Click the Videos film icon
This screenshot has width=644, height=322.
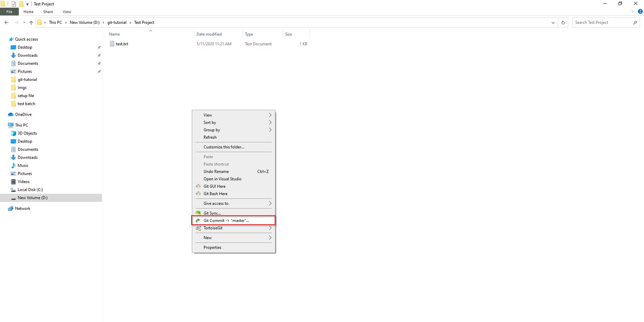14,182
